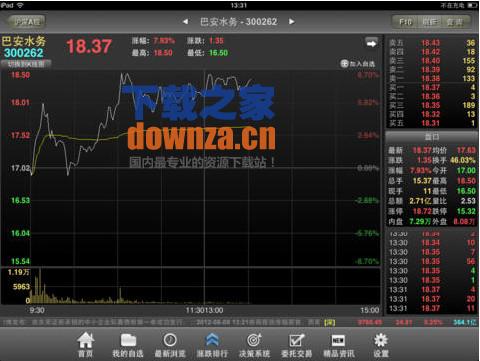Click the y-axis price label 18.01

point(20,103)
